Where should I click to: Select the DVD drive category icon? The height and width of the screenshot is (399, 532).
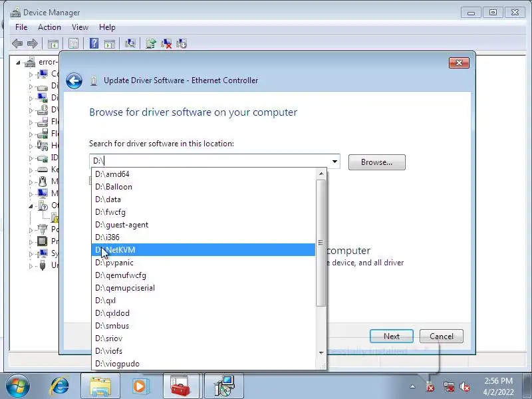(x=43, y=110)
